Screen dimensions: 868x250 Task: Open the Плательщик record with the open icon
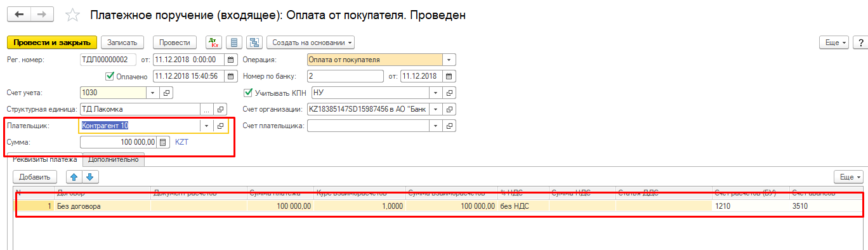[x=220, y=126]
